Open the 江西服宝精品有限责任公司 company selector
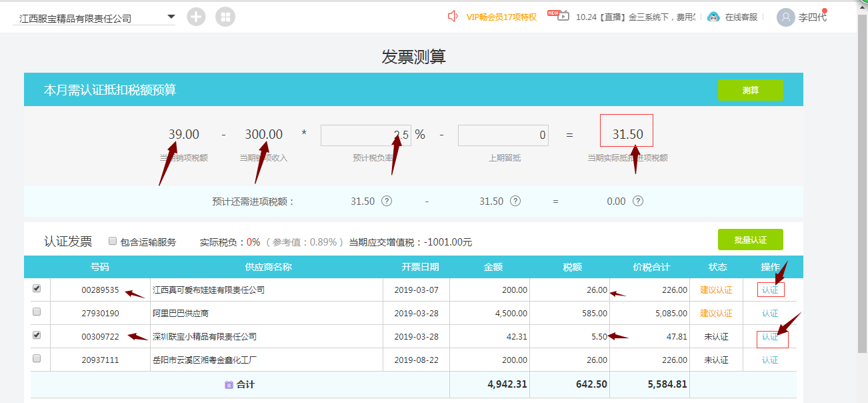This screenshot has height=403, width=868. pyautogui.click(x=87, y=18)
